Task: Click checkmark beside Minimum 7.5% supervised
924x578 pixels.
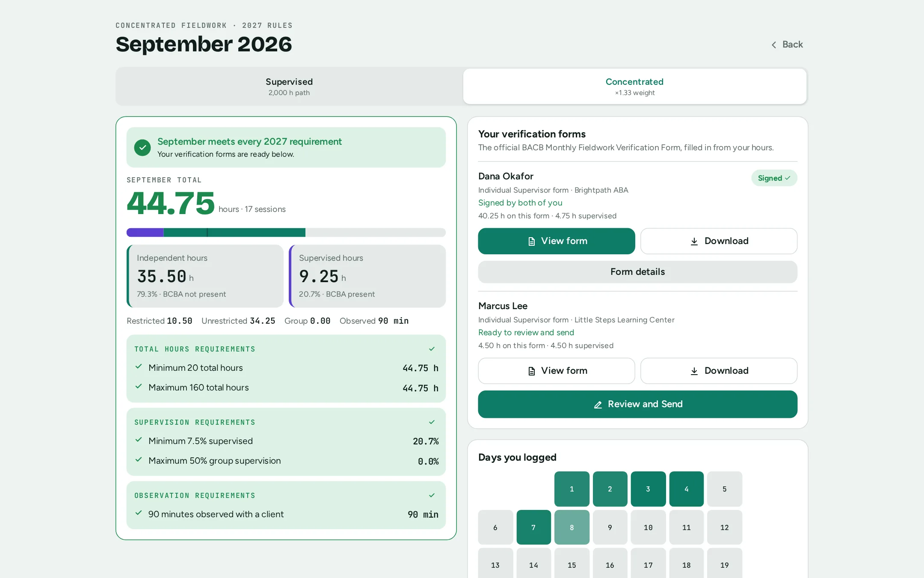Action: pyautogui.click(x=139, y=440)
